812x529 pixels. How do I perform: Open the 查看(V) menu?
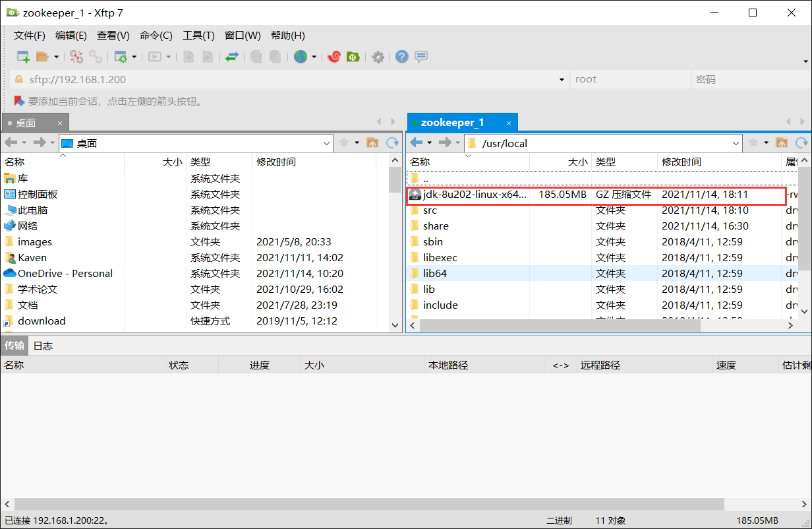tap(113, 36)
